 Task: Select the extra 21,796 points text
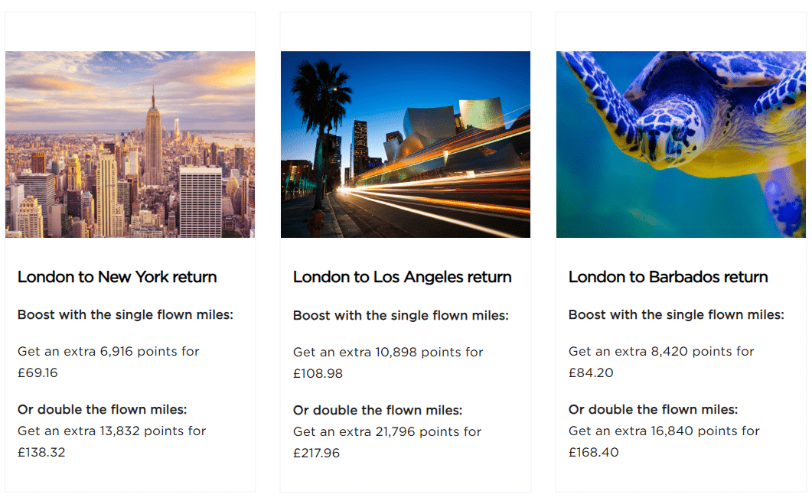click(x=387, y=432)
